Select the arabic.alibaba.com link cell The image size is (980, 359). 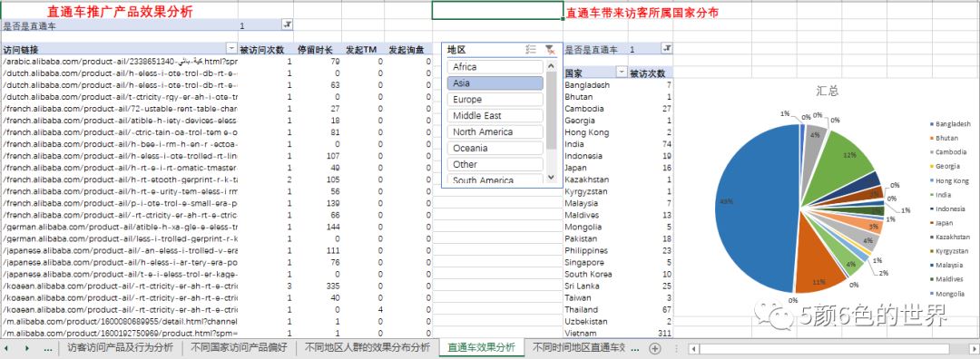(x=120, y=61)
